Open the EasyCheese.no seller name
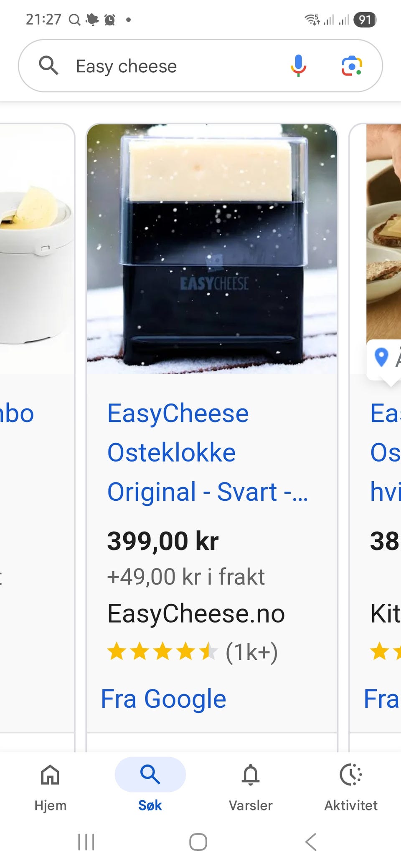Viewport: 401px width, 868px height. click(x=196, y=614)
